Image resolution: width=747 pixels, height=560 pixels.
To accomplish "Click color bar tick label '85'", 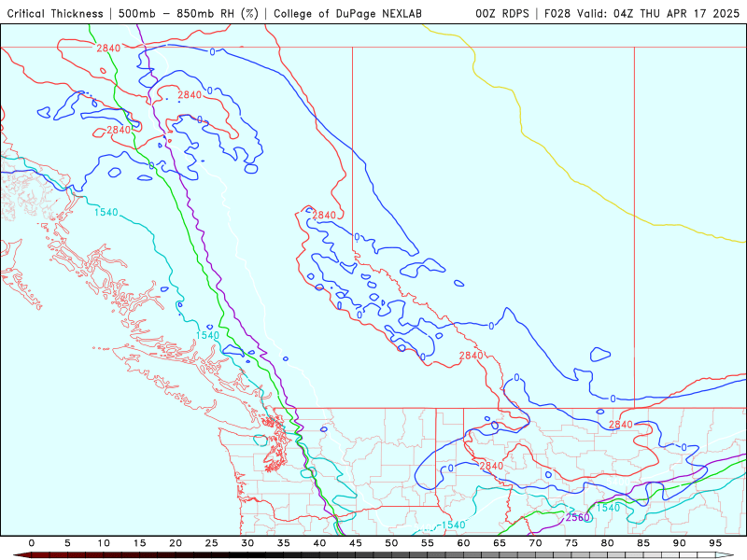I will (x=643, y=543).
